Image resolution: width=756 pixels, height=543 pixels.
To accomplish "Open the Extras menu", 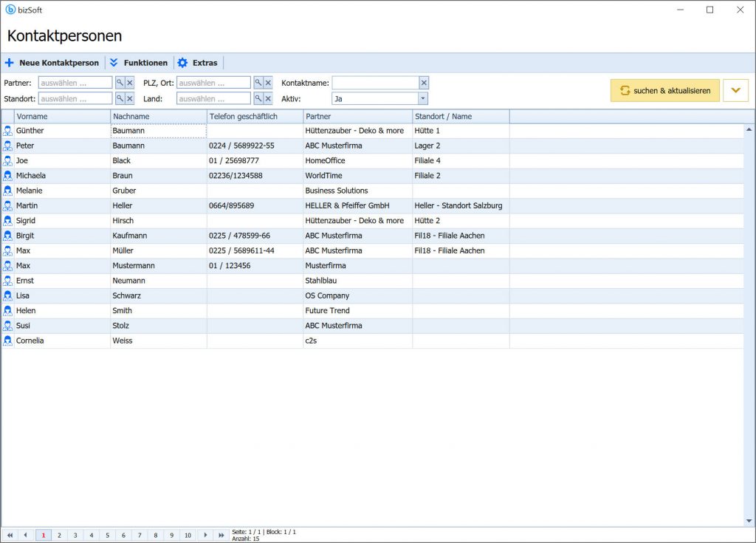I will pyautogui.click(x=205, y=63).
